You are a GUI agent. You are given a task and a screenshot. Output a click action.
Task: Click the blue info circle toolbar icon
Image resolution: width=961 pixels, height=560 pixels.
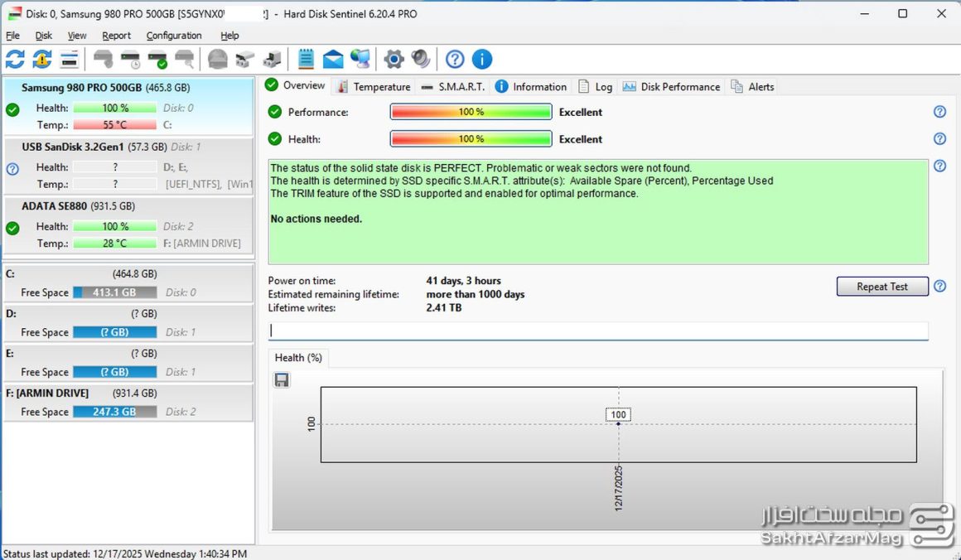click(x=482, y=59)
